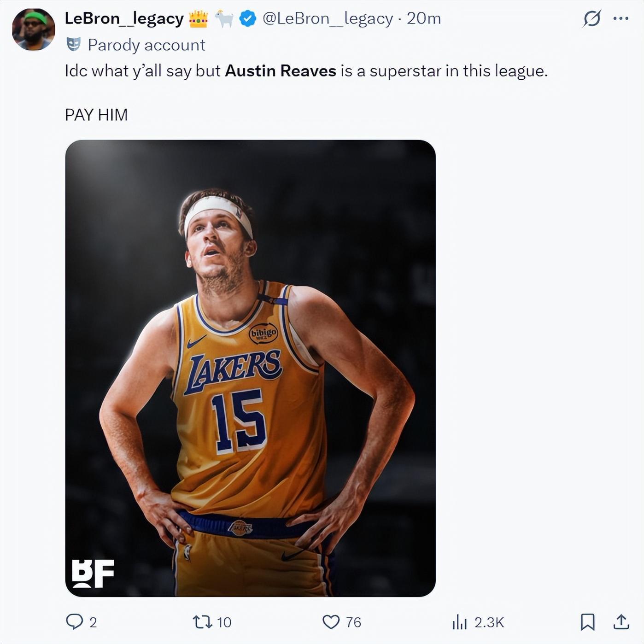Open the Grok explain icon
The height and width of the screenshot is (644, 644).
coord(591,19)
